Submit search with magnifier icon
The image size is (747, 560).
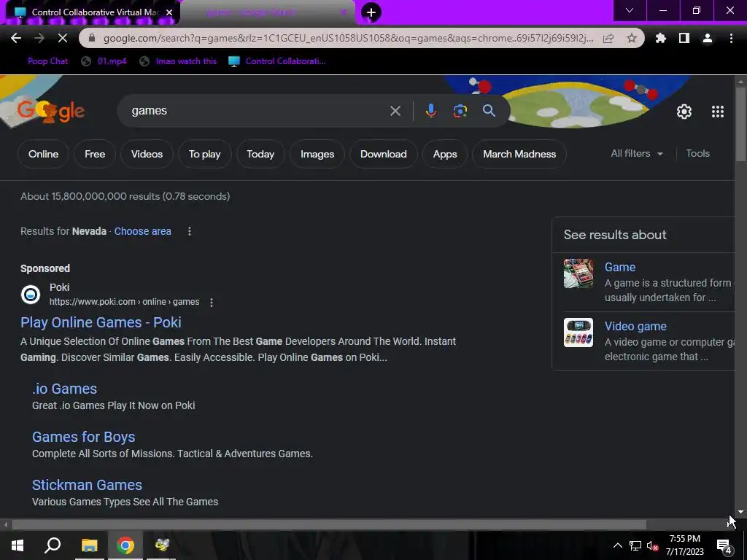[489, 111]
